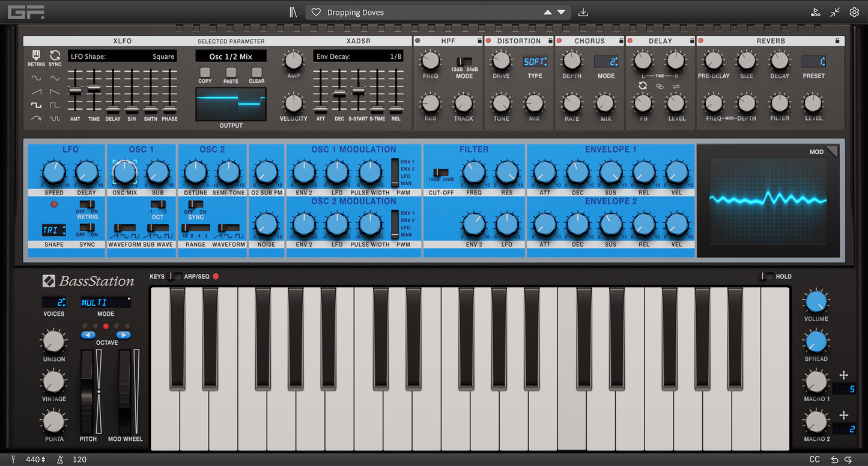
Task: Click the next preset down arrow
Action: click(562, 12)
